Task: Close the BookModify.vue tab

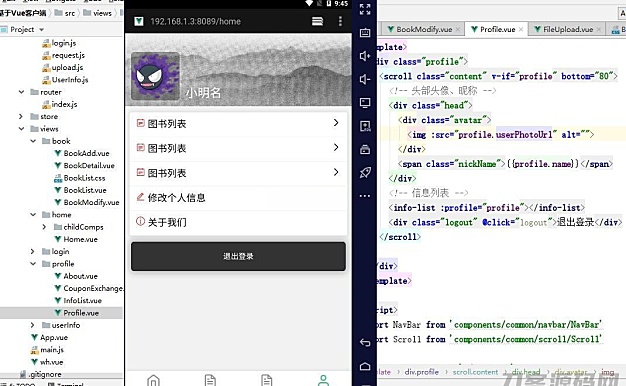Action: (x=458, y=30)
